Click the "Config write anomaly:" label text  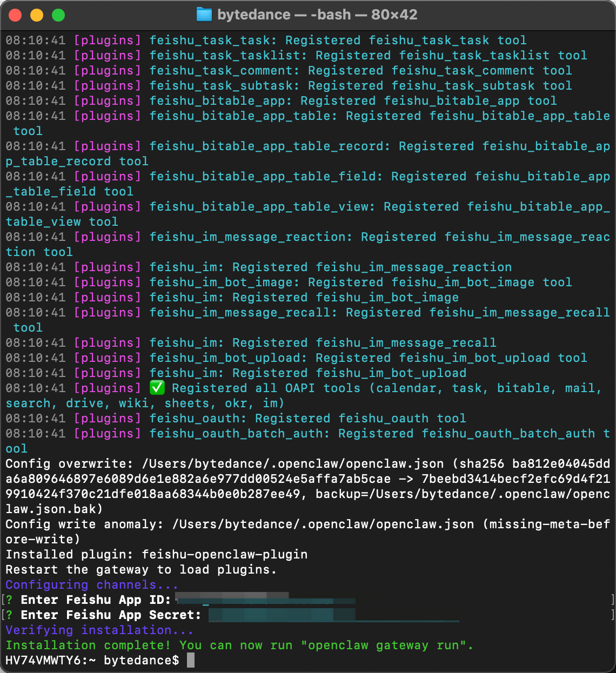(x=84, y=524)
